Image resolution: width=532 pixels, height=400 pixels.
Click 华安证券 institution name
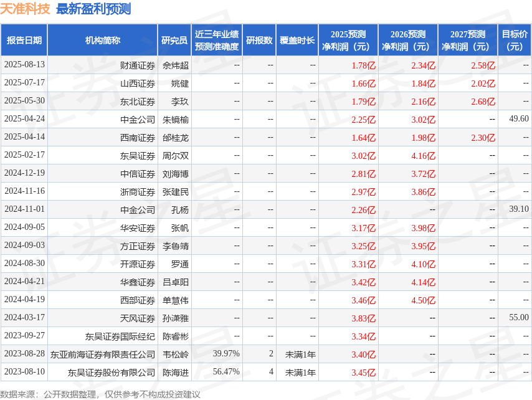(138, 228)
